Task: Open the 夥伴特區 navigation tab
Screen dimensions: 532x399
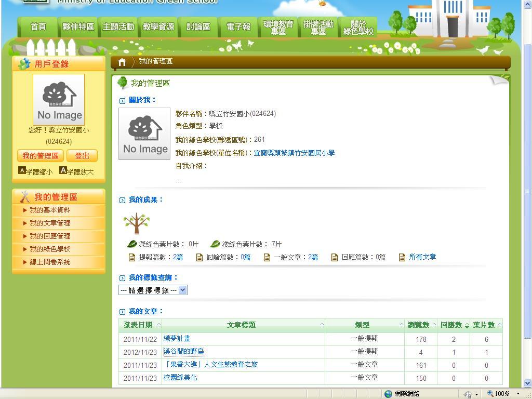Action: (x=78, y=27)
